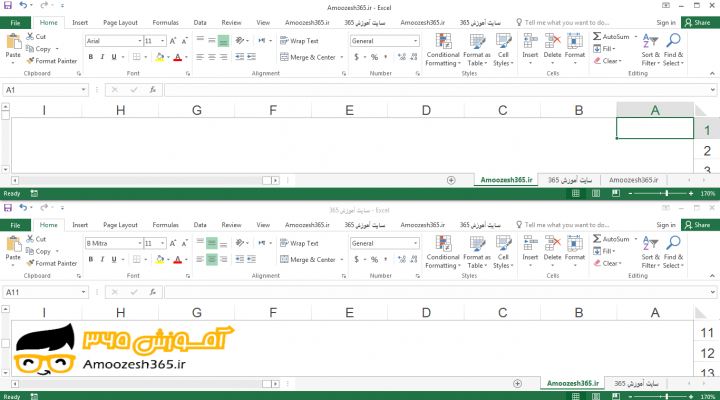The height and width of the screenshot is (400, 720).
Task: Add new sheet in top window
Action: [x=451, y=180]
